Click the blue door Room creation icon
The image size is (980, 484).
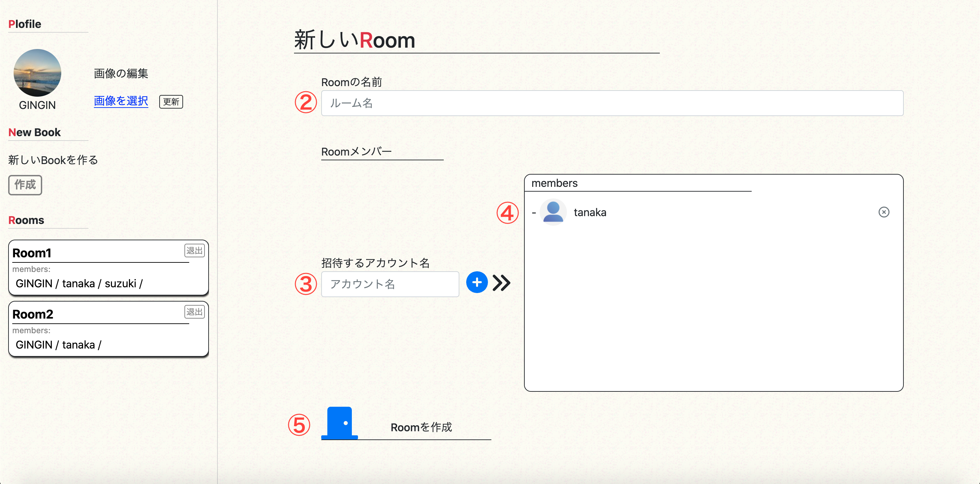coord(339,423)
